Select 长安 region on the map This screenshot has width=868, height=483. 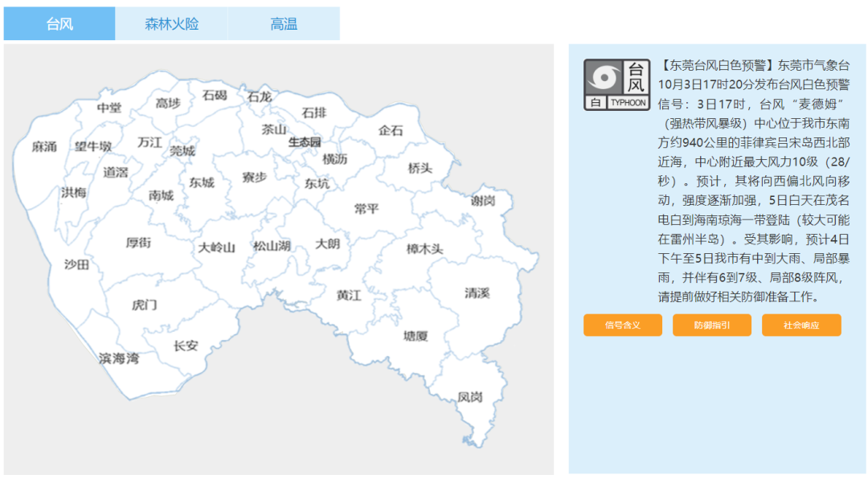tap(186, 346)
